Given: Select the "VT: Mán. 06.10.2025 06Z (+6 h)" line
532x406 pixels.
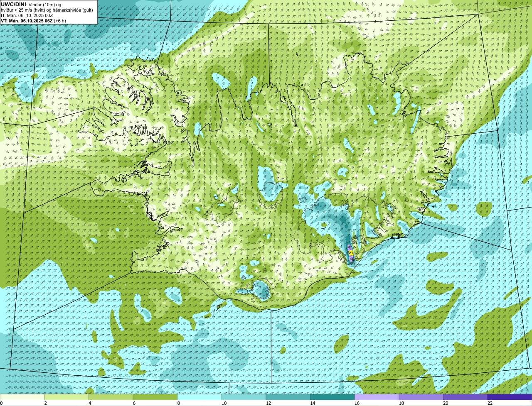Looking at the screenshot, I should (33, 21).
